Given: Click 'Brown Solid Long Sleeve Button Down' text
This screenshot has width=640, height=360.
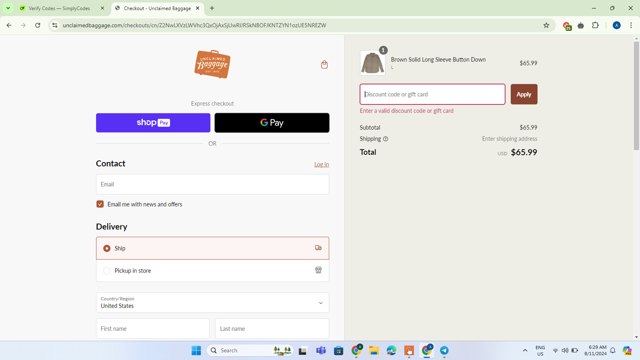Looking at the screenshot, I should click(438, 60).
